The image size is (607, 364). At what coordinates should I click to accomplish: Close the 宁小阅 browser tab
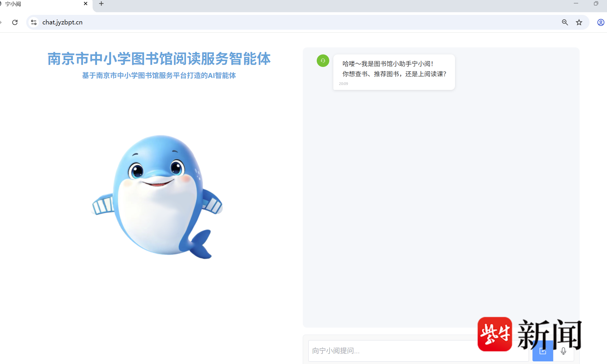tap(86, 4)
